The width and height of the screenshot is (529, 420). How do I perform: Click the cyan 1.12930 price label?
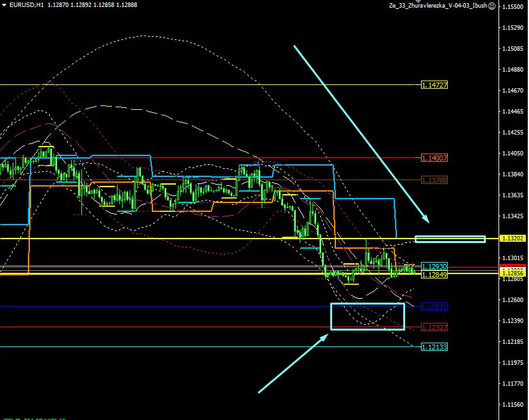point(434,266)
